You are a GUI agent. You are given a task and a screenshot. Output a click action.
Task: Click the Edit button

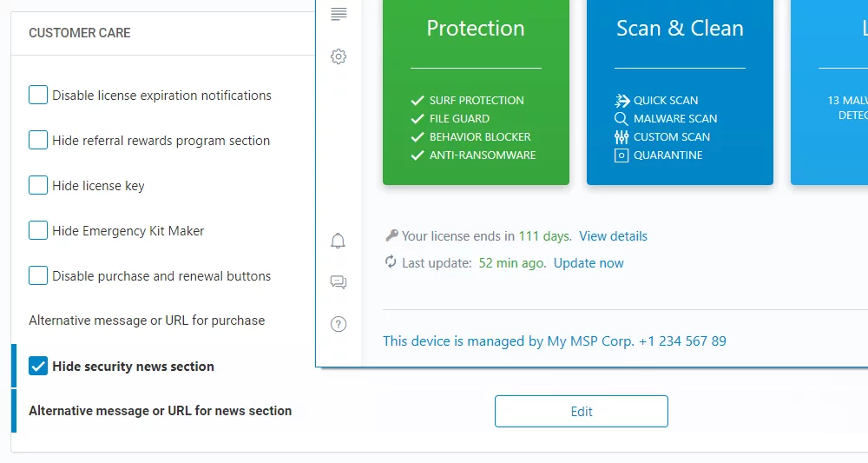point(581,412)
